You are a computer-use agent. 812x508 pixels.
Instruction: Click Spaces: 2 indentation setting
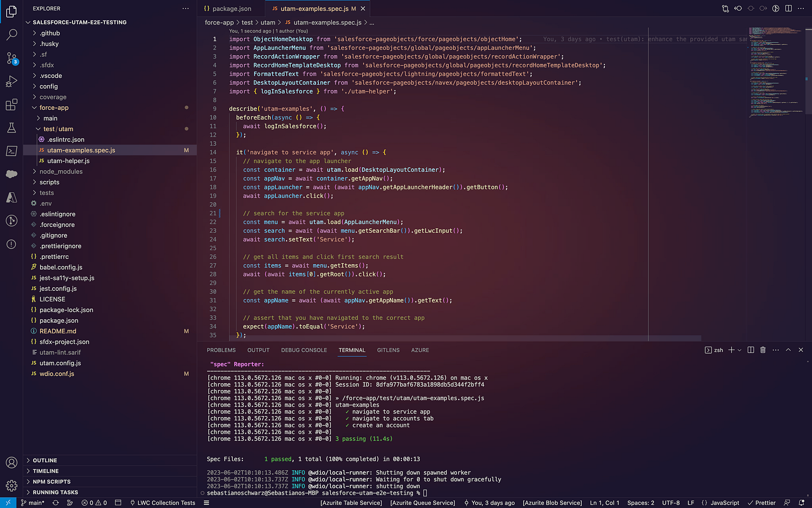coord(640,503)
